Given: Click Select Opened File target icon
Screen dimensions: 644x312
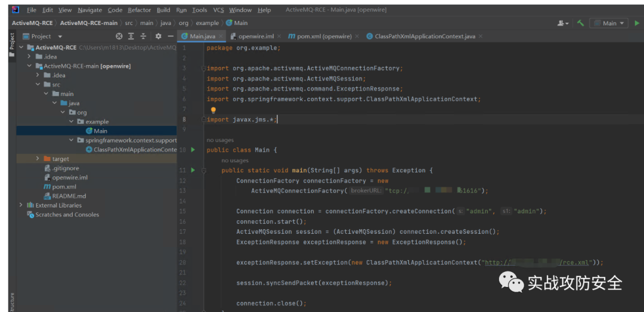Looking at the screenshot, I should (x=119, y=36).
